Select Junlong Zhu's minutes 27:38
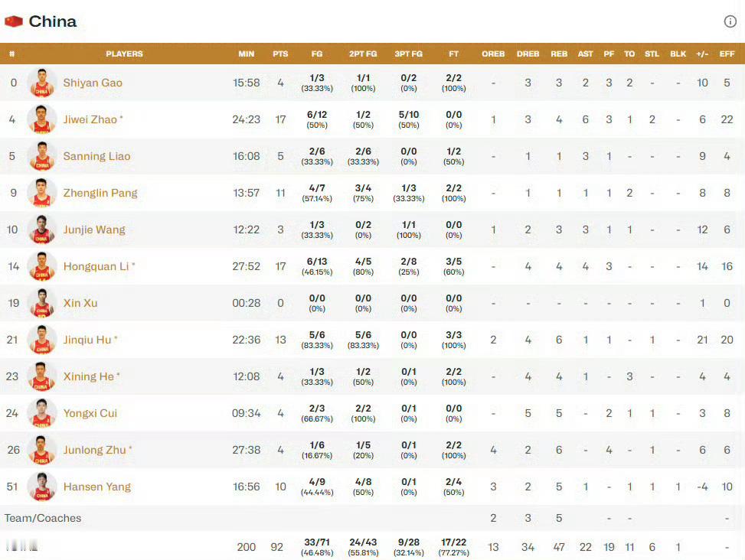 (246, 450)
